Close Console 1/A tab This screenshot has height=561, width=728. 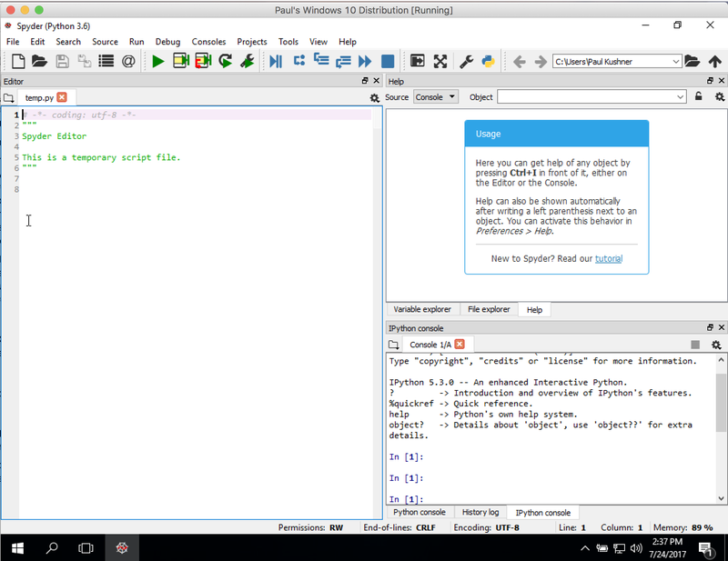pyautogui.click(x=460, y=344)
